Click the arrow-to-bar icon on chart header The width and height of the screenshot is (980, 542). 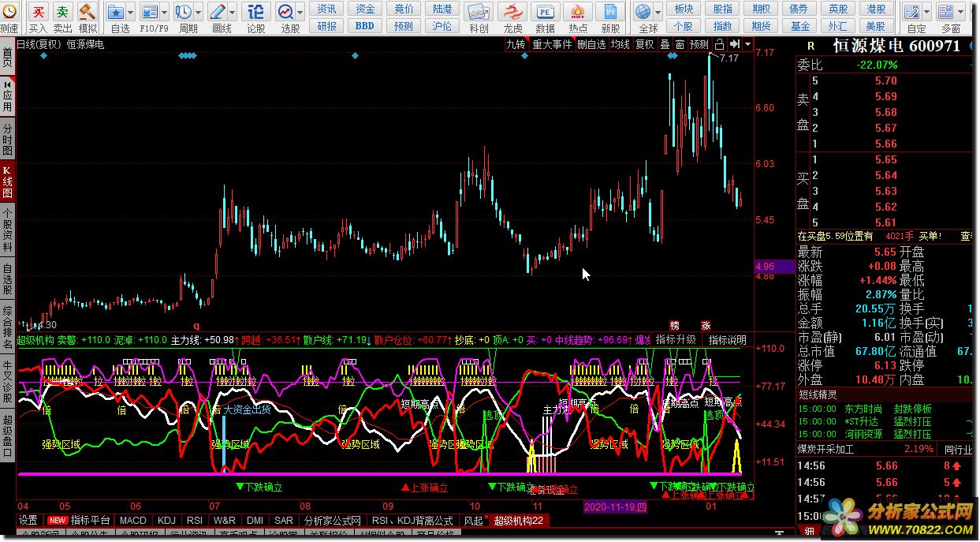[735, 45]
